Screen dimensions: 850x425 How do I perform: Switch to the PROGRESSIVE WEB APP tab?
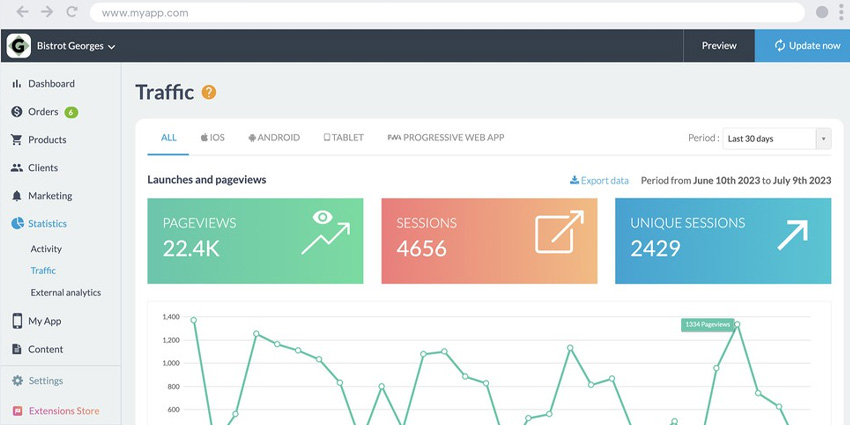click(x=446, y=138)
